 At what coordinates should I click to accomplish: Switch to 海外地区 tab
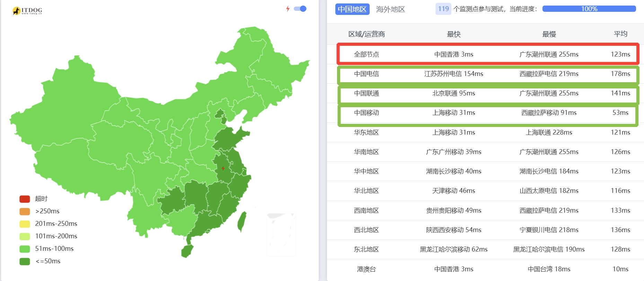pyautogui.click(x=390, y=9)
